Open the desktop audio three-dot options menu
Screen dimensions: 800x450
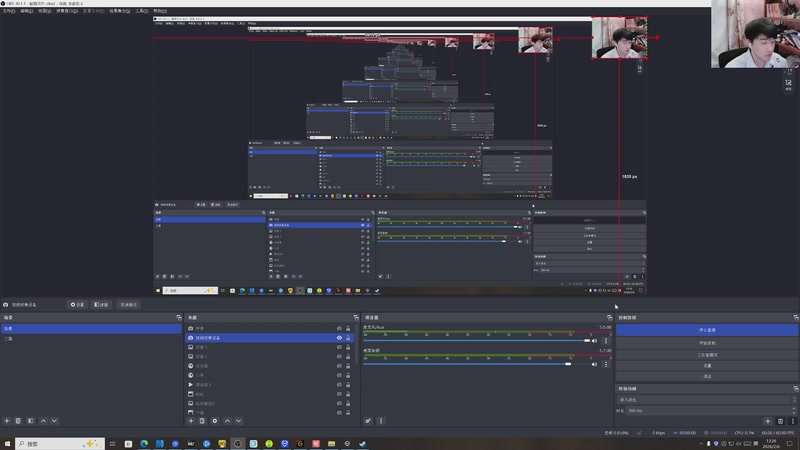click(606, 364)
